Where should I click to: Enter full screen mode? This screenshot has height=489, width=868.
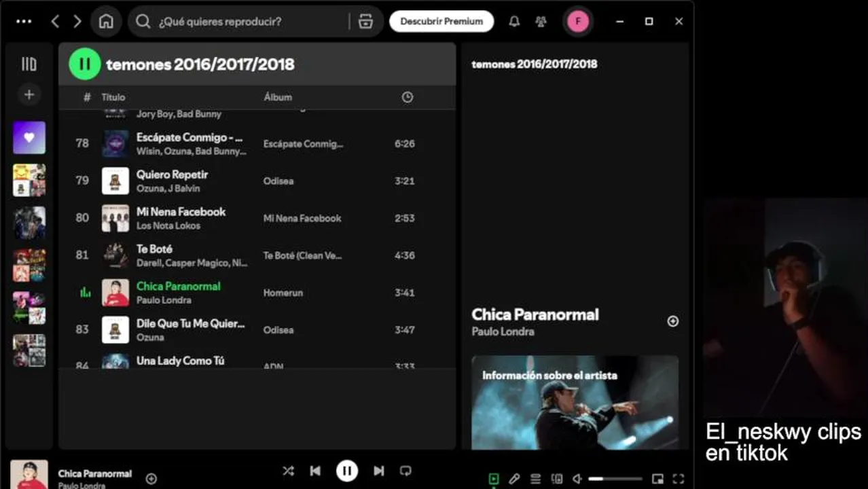pos(678,479)
